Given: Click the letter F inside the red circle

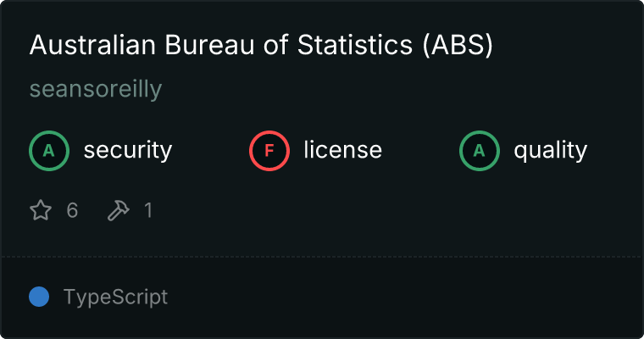Looking at the screenshot, I should (x=269, y=151).
